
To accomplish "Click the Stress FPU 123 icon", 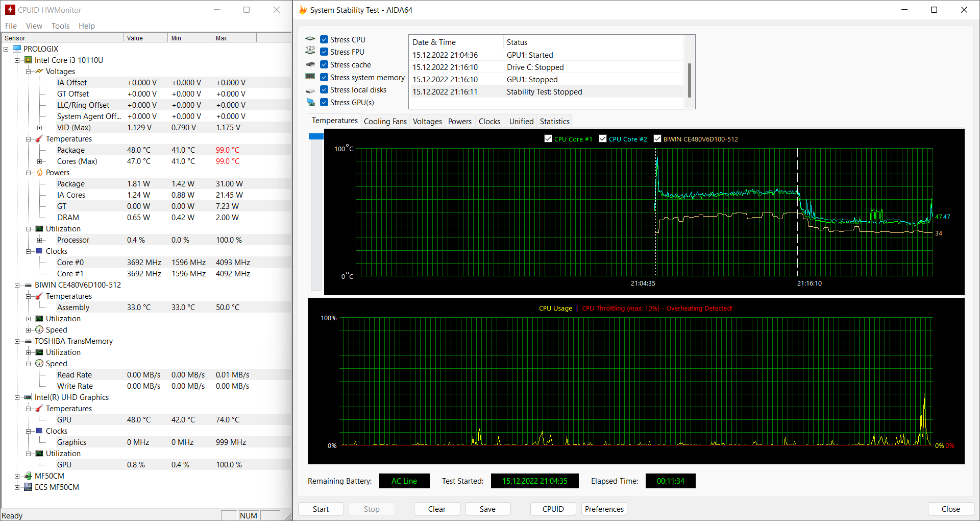I will tap(310, 51).
